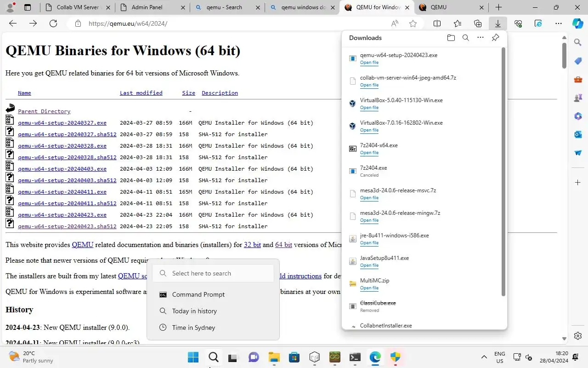Open more options in Downloads panel

[481, 38]
